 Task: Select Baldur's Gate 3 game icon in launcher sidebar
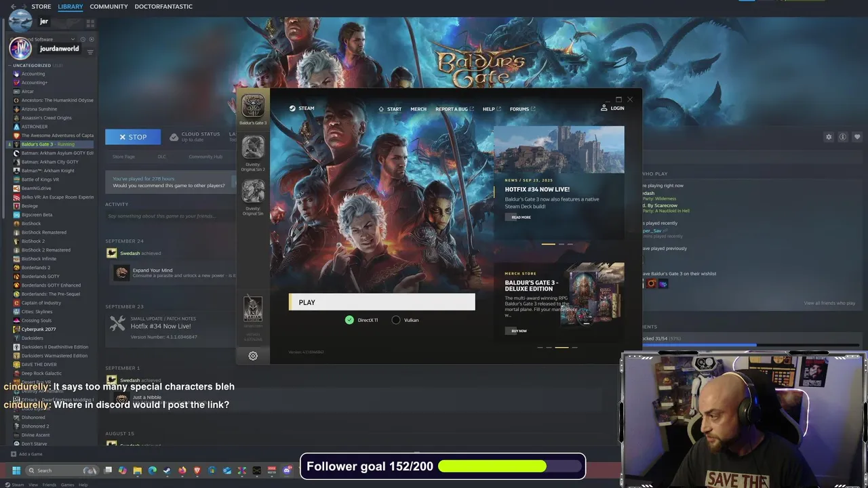(253, 106)
